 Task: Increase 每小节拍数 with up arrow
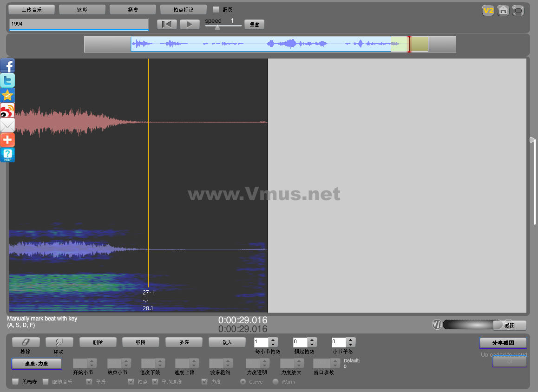click(273, 340)
